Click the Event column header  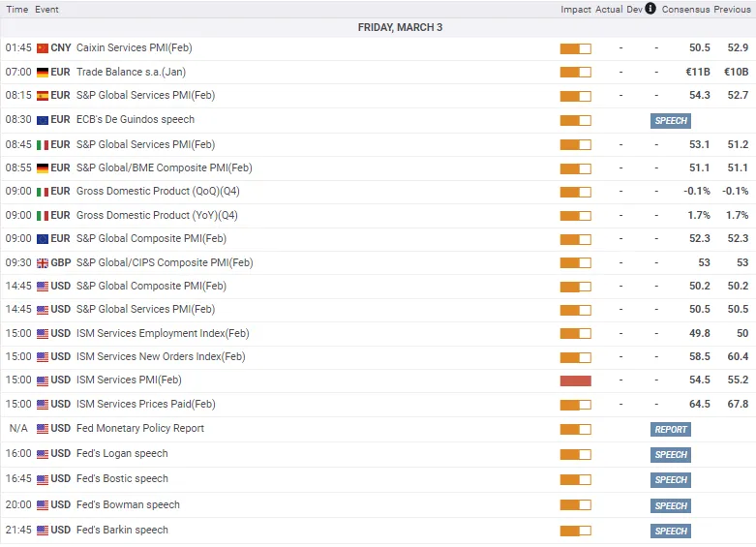[46, 9]
